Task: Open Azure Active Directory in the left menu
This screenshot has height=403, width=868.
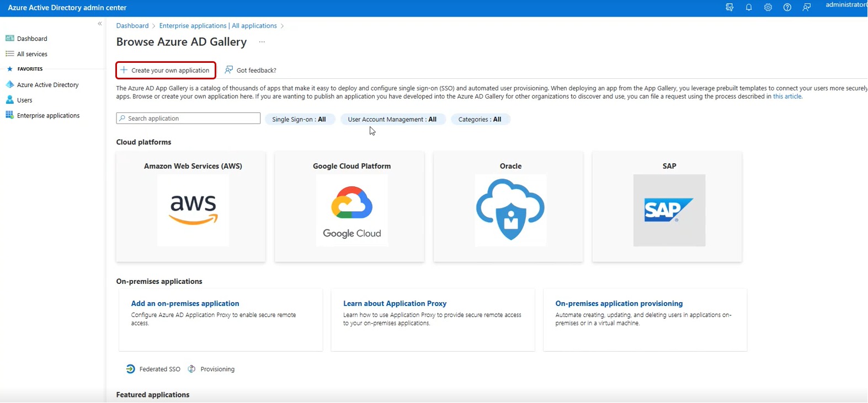Action: click(x=48, y=85)
